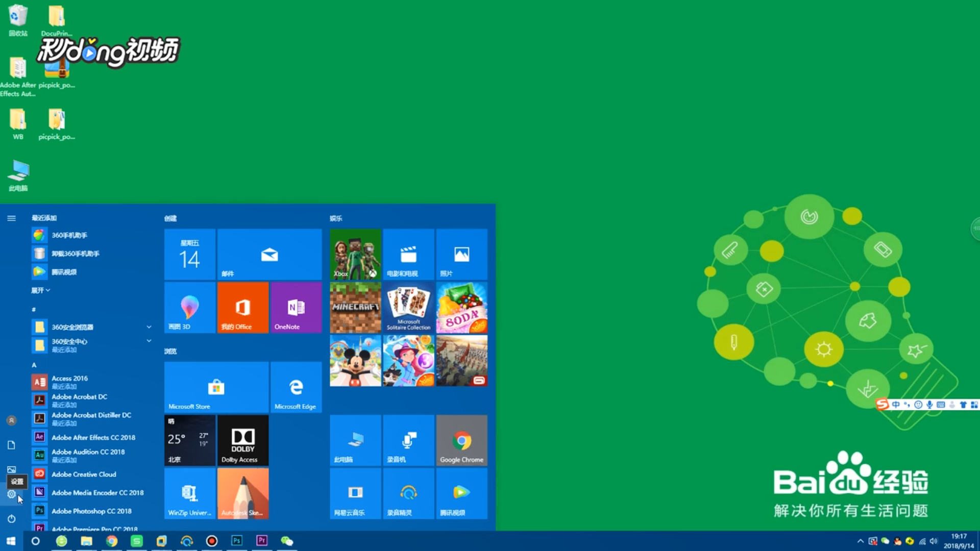Open the 网易云音乐 tile
The image size is (980, 551).
pyautogui.click(x=355, y=493)
